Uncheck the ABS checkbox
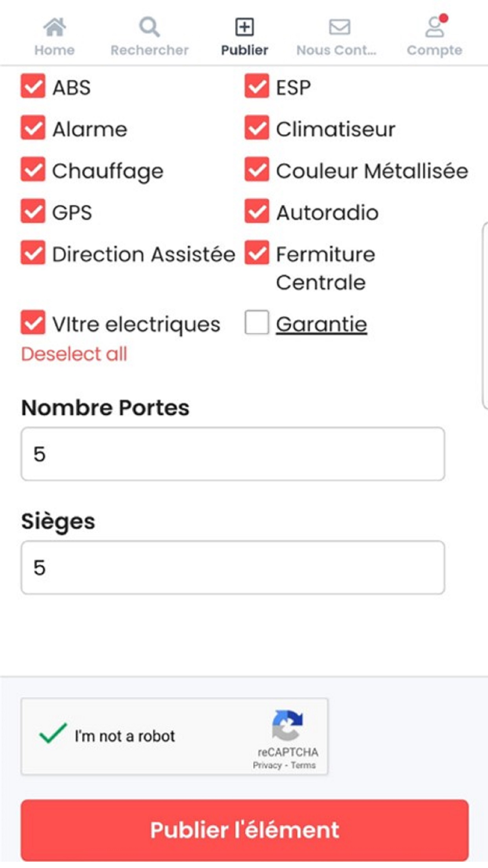488x868 pixels. [x=33, y=86]
